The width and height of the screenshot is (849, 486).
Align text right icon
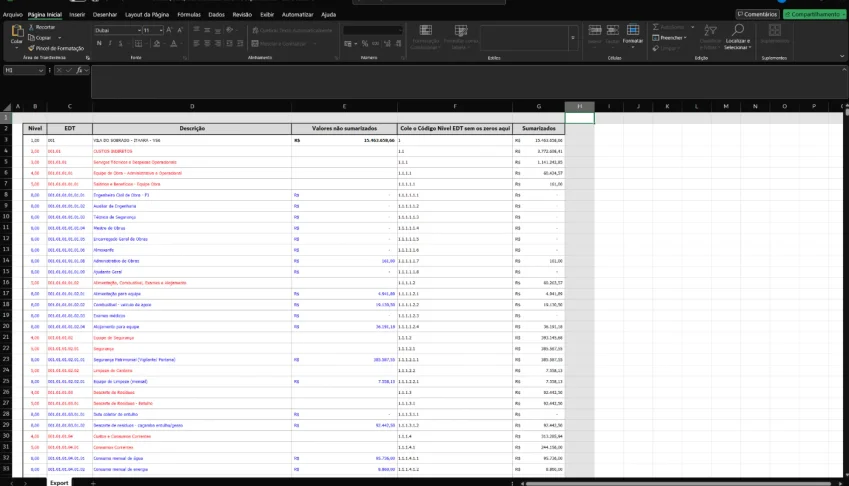click(218, 43)
